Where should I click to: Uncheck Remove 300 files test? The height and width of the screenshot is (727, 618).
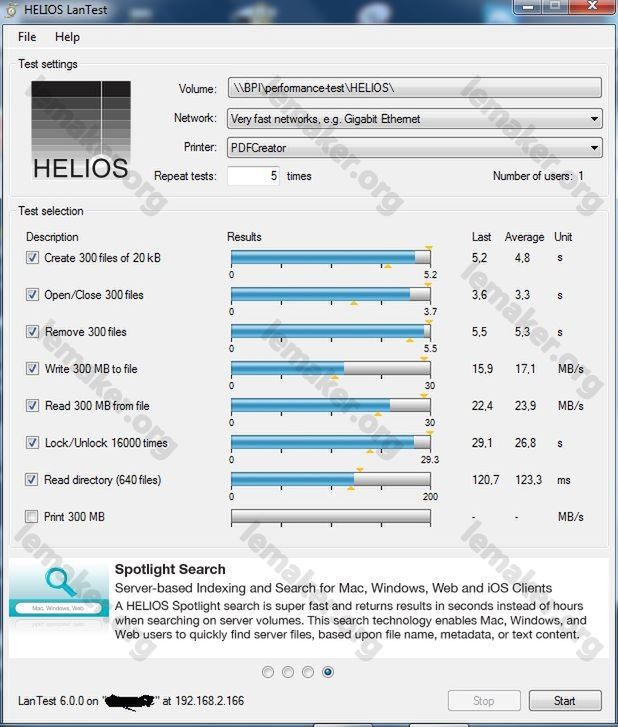point(32,332)
